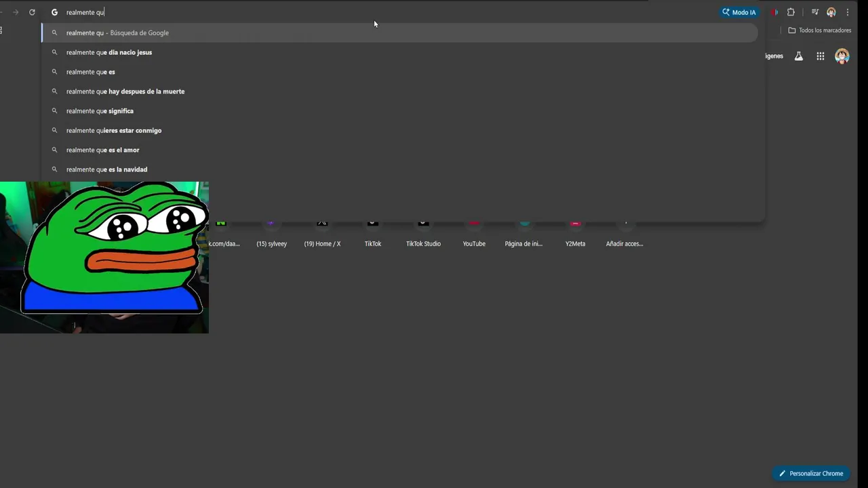Click the red-blue extension icon beside Modo IA

point(774,12)
